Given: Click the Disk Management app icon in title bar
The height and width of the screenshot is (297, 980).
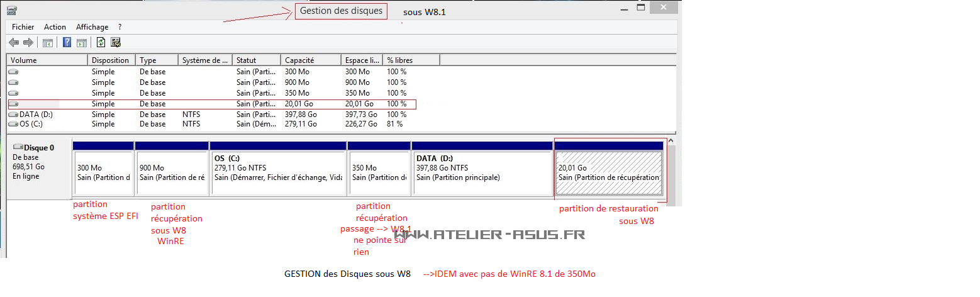Looking at the screenshot, I should [x=12, y=10].
